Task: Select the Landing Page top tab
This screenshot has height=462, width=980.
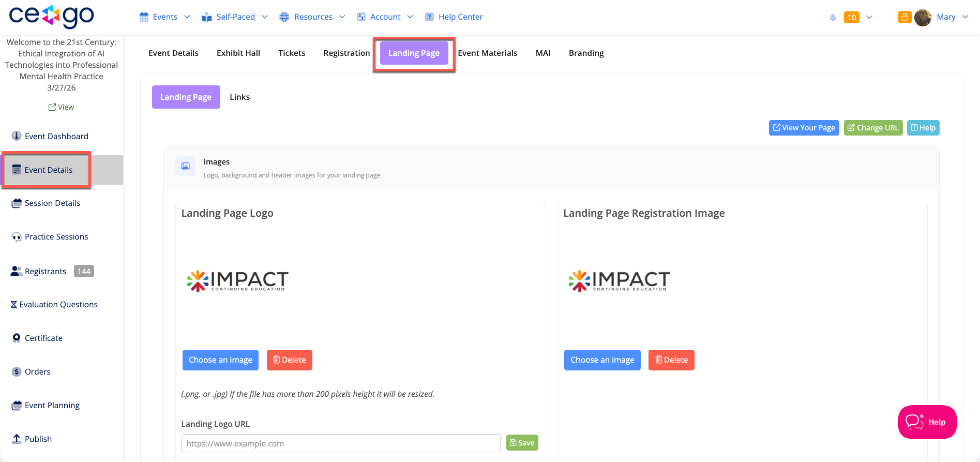Action: (414, 53)
